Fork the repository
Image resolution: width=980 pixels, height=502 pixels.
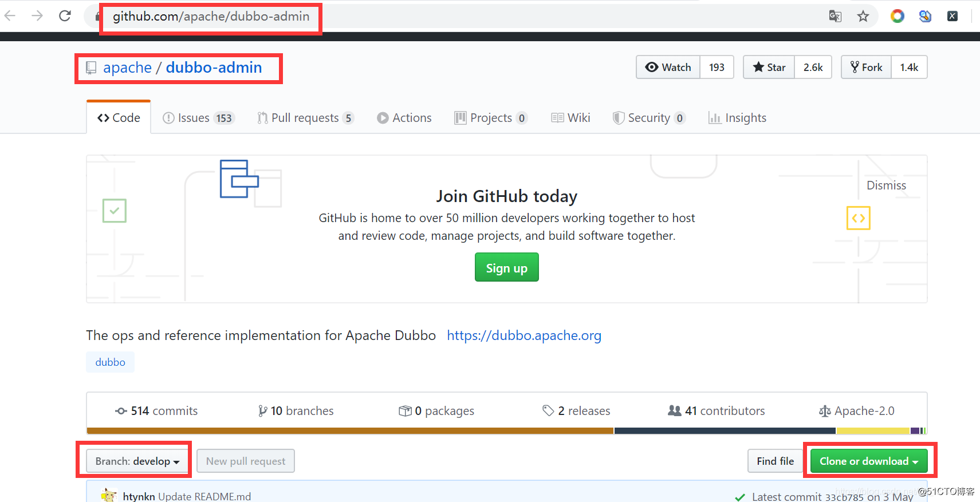(866, 67)
